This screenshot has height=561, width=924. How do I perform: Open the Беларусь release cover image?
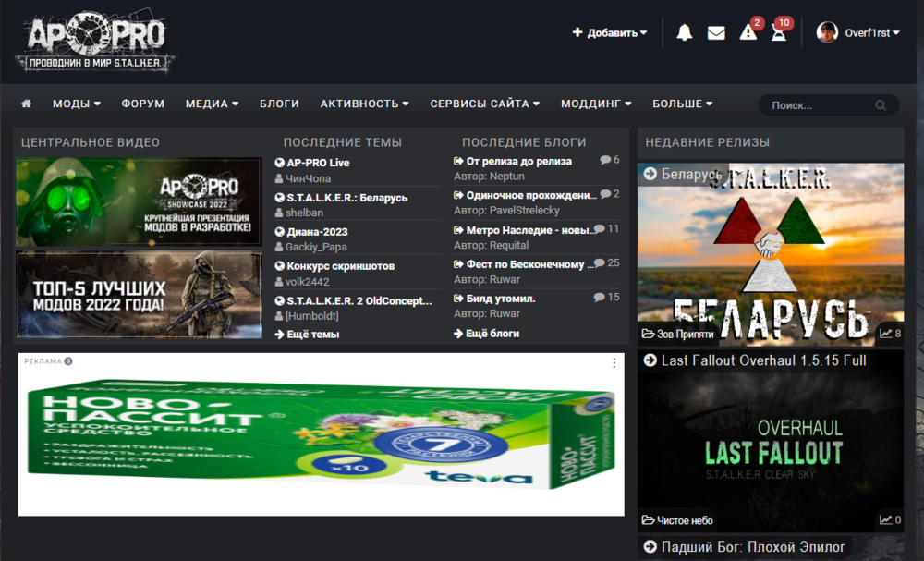(x=771, y=254)
